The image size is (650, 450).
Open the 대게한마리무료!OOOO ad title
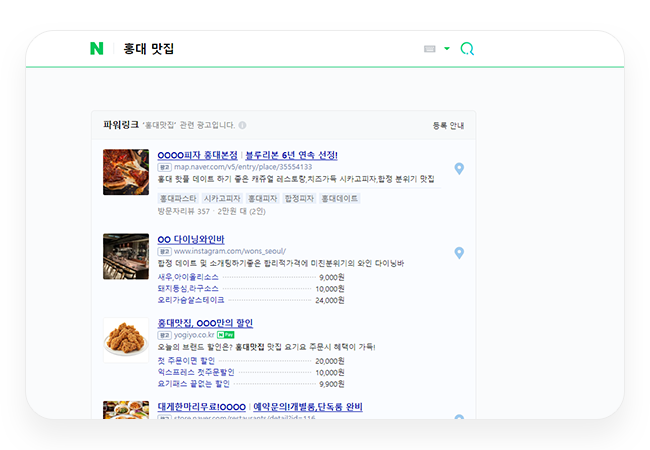201,407
